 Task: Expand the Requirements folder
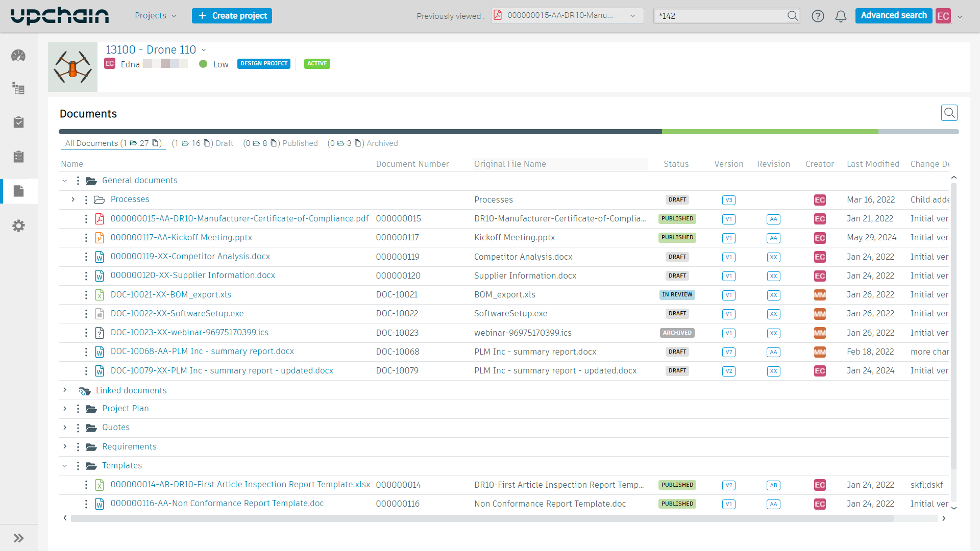[x=65, y=446]
